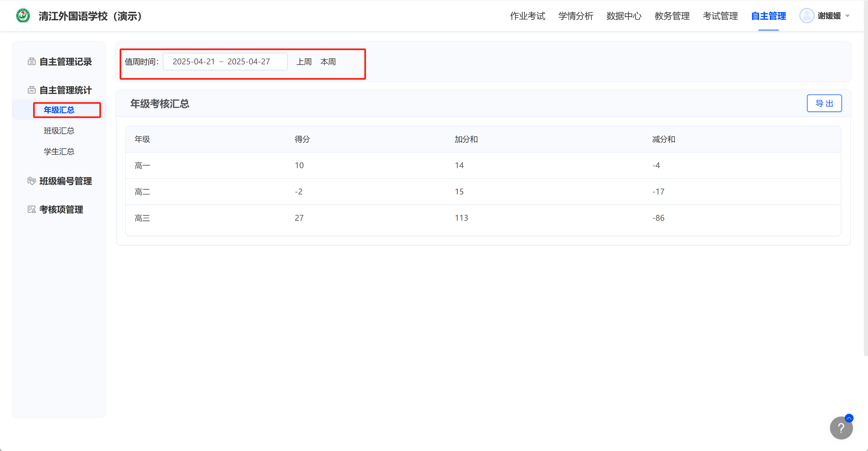This screenshot has height=451, width=868.
Task: Expand the user account dropdown arrow
Action: click(847, 16)
